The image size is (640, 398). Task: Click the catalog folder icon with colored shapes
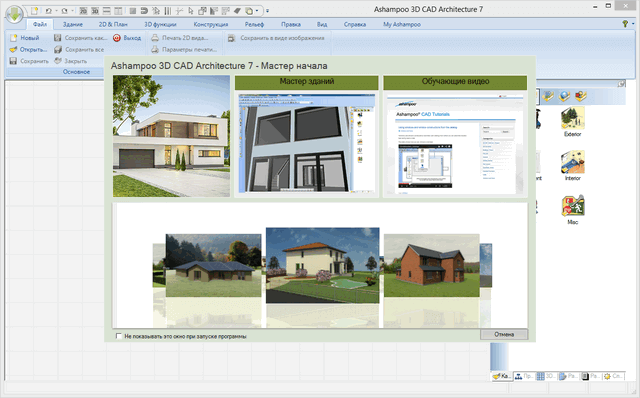tap(581, 96)
